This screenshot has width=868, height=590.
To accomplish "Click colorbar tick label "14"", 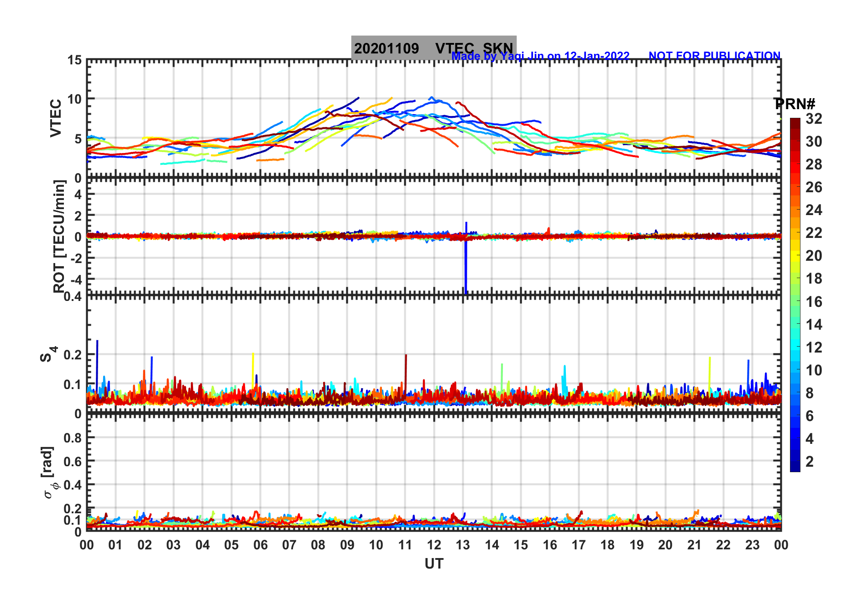I will tap(814, 325).
